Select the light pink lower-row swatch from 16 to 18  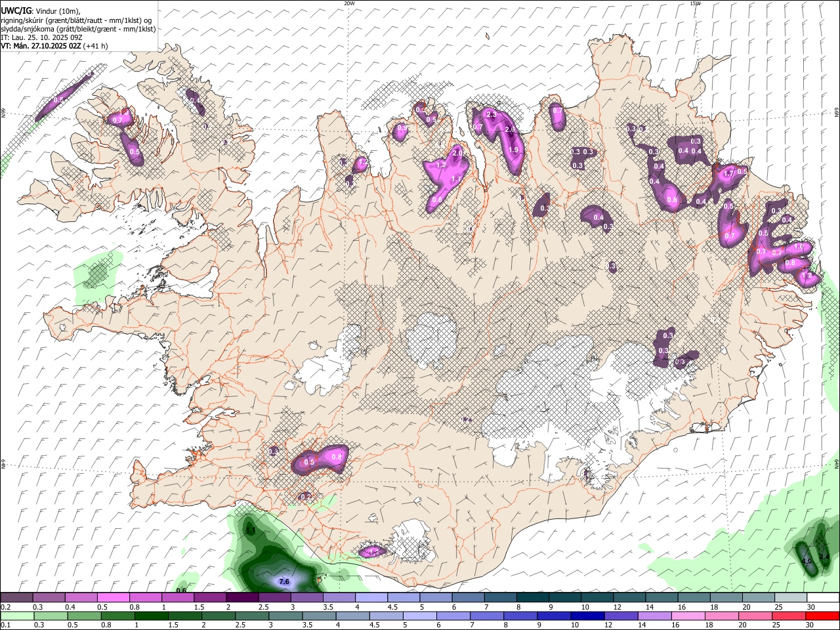tap(688, 616)
